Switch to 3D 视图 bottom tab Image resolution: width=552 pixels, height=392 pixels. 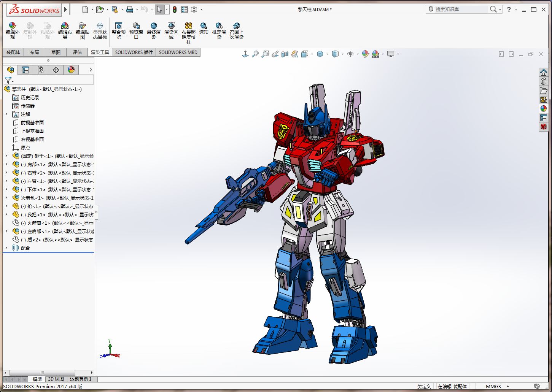pos(56,379)
